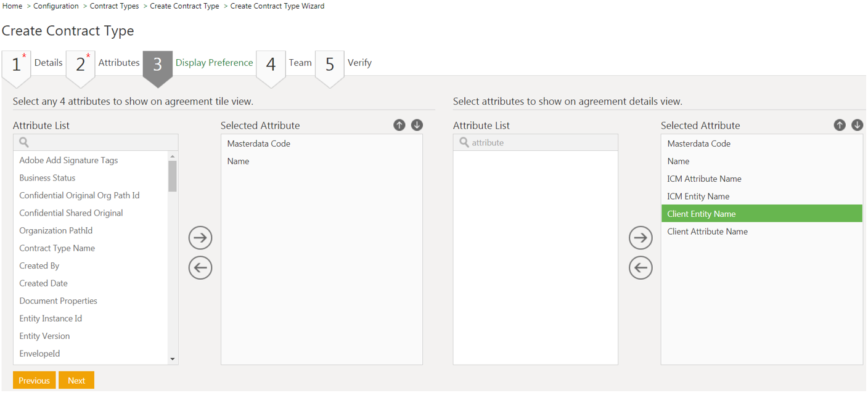Select Business Status in Attribute List

(x=47, y=178)
